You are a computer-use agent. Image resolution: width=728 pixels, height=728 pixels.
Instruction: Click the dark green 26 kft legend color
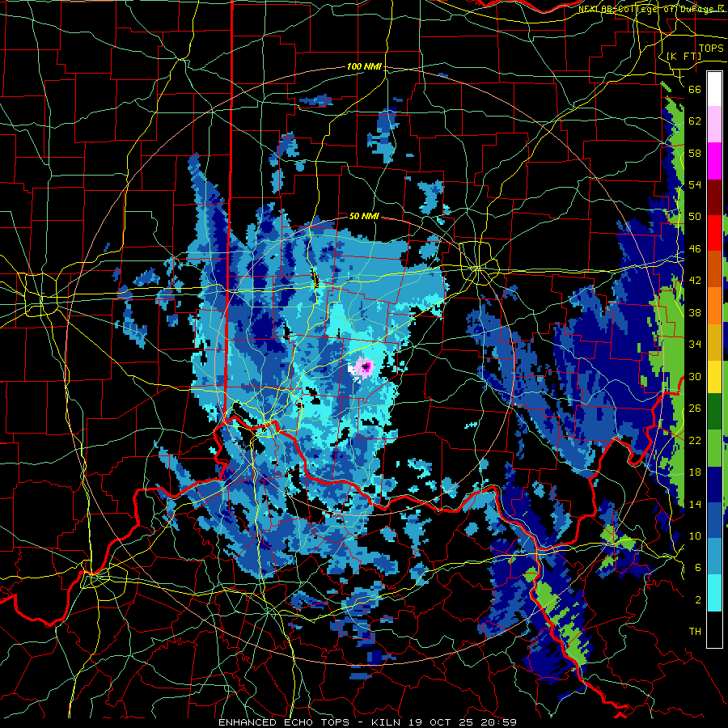coord(714,412)
